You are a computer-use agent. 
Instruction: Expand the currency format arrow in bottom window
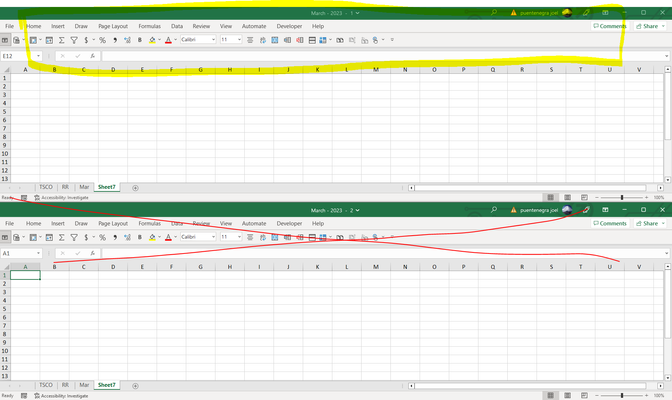tap(93, 237)
